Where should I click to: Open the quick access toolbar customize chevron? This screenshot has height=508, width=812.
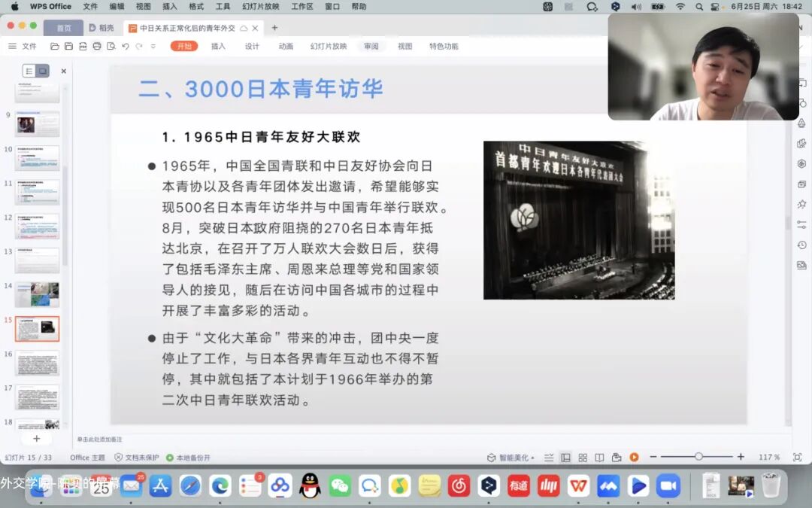153,46
